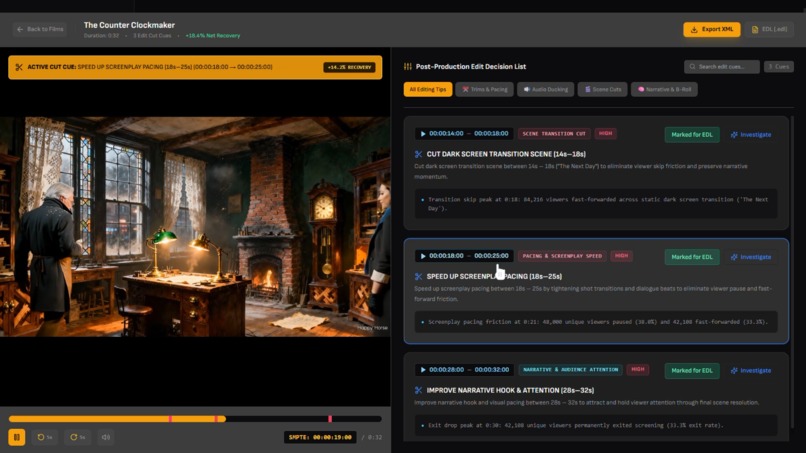Click the scissors icon beside Improve Narrative Hook
This screenshot has width=806, height=453.
click(x=418, y=391)
